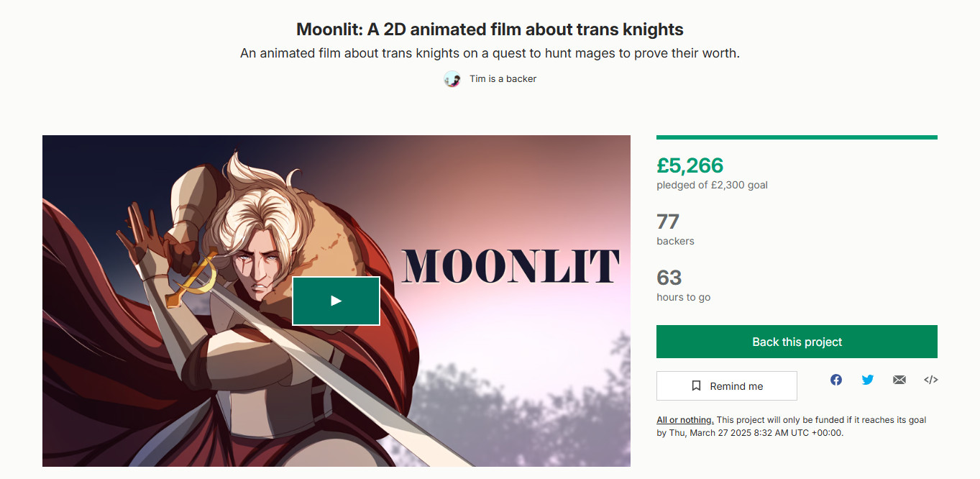This screenshot has width=980, height=479.
Task: Click the Back this project button
Action: pos(797,342)
